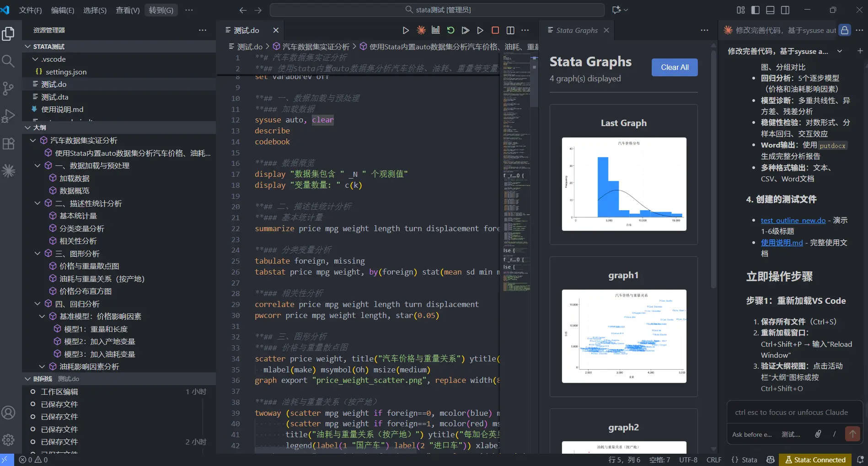Click the Clear All button
Viewport: 868px width, 466px height.
tap(674, 67)
